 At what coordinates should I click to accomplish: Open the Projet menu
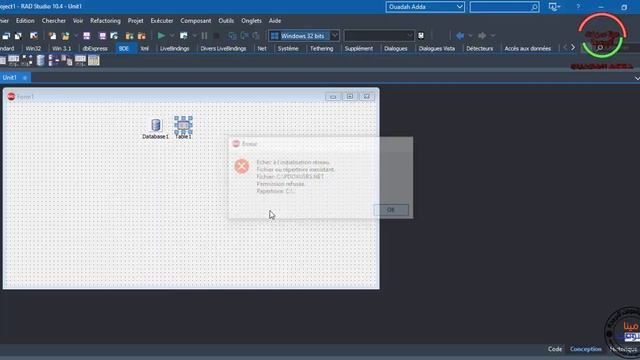136,21
